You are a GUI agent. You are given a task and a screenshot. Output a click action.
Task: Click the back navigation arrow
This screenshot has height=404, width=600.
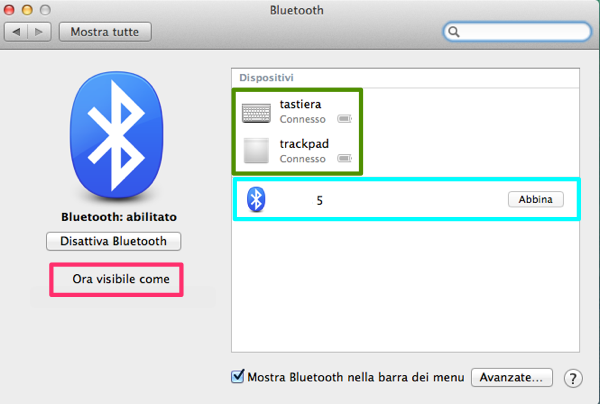click(x=16, y=32)
